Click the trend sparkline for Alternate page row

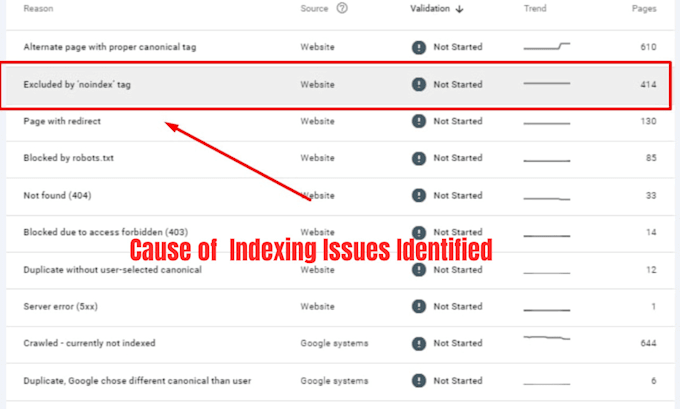(x=547, y=46)
